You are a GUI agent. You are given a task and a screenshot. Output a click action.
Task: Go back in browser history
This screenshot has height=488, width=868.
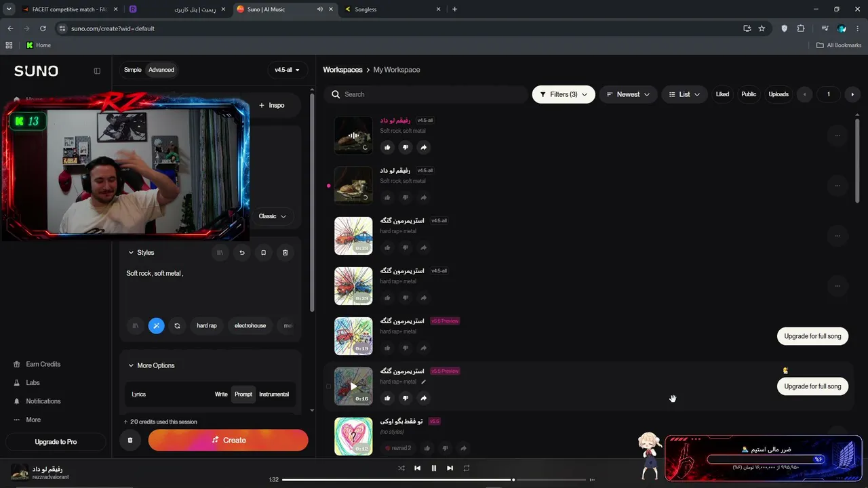tap(10, 28)
